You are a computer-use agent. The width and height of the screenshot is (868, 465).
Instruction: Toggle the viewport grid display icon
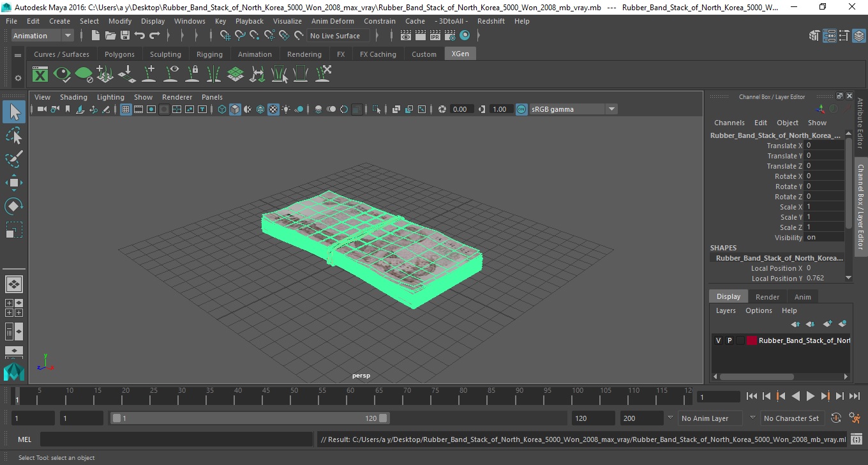click(126, 109)
